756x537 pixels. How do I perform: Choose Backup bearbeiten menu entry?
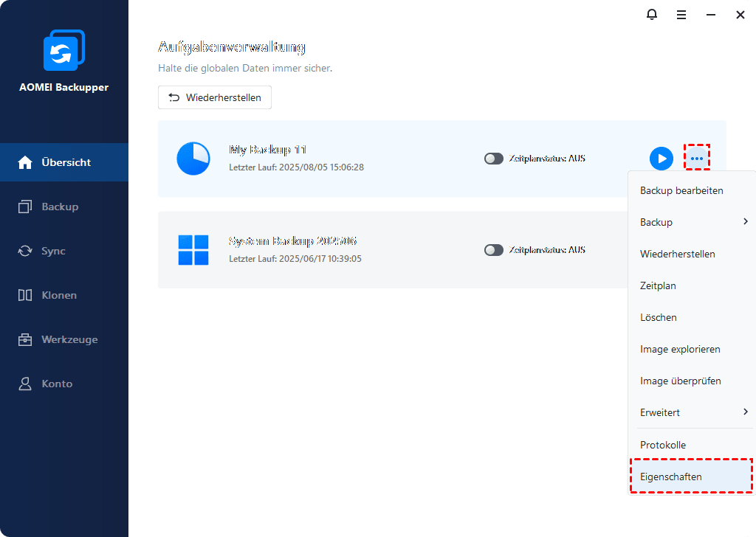point(681,190)
